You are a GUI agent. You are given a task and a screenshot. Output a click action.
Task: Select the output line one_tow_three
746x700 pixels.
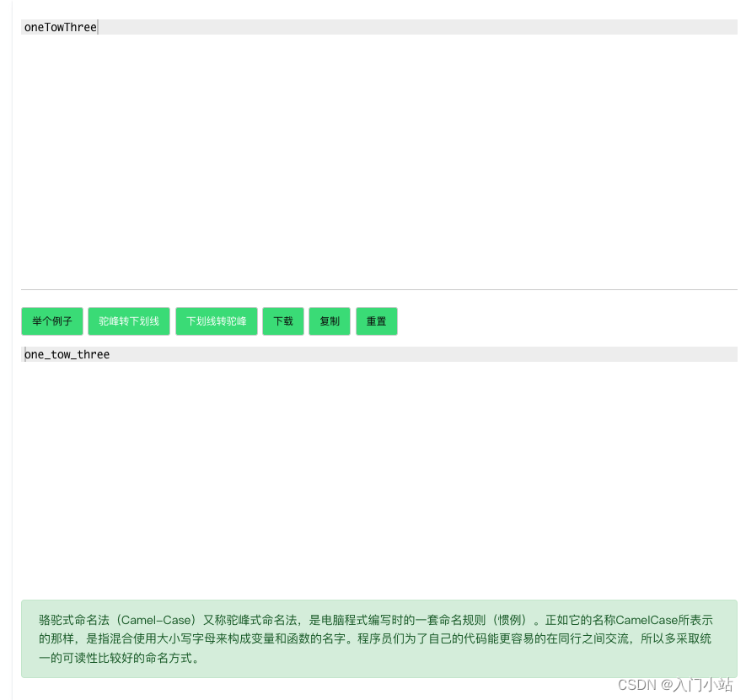click(379, 354)
